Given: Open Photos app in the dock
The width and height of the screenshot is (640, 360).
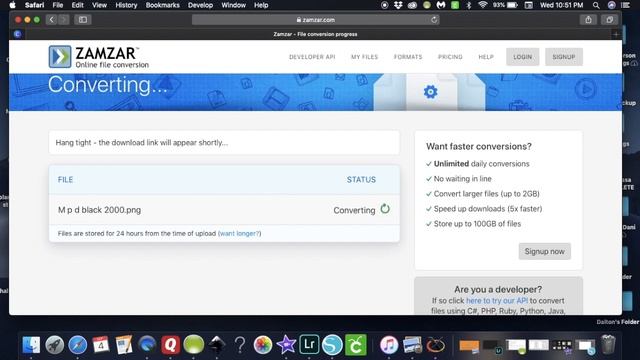Looking at the screenshot, I should [263, 345].
